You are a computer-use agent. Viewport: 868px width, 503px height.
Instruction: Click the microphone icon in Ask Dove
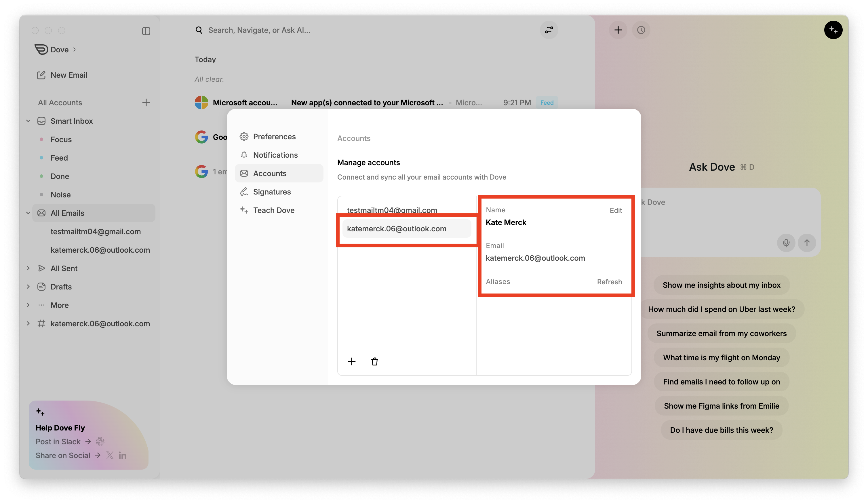pyautogui.click(x=786, y=243)
